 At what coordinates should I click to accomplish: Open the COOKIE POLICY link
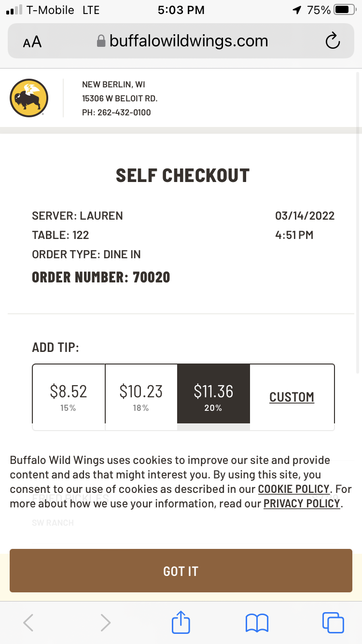(293, 489)
